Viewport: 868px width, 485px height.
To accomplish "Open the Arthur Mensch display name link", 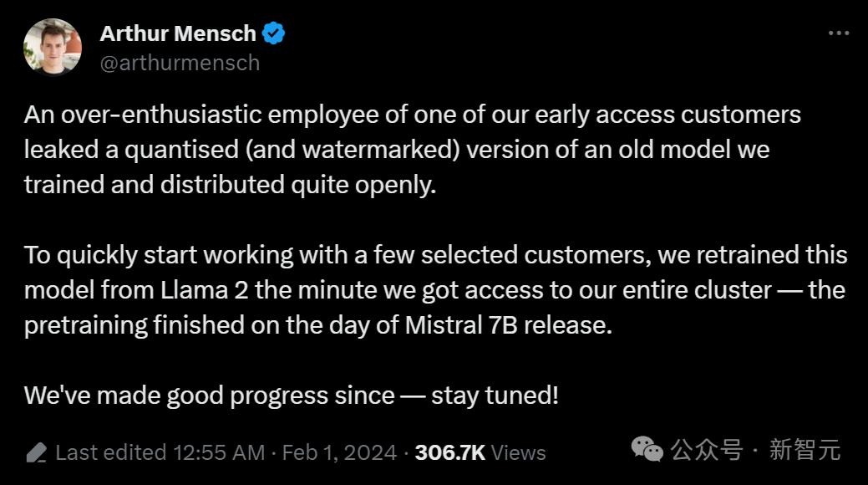I will (178, 33).
